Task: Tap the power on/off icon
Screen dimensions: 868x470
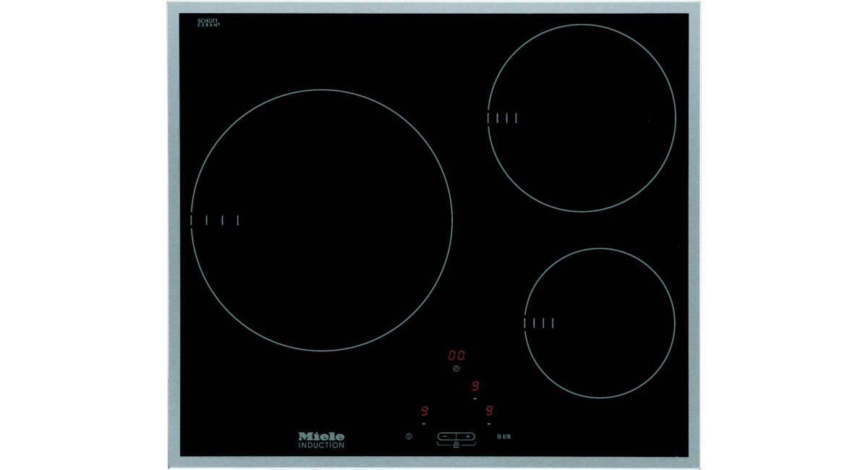Action: pos(409,437)
